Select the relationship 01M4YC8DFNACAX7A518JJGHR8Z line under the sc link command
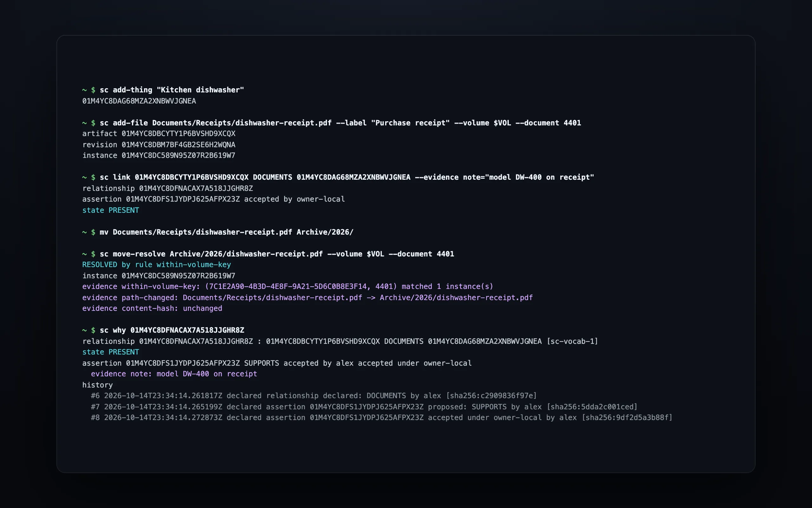The height and width of the screenshot is (508, 812). [167, 189]
